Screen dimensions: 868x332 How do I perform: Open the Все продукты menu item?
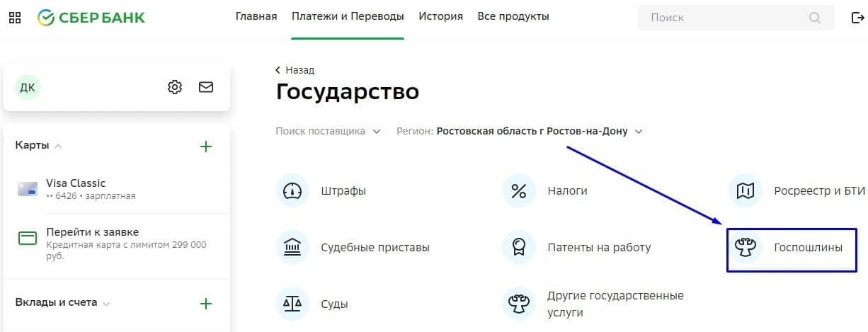(513, 16)
